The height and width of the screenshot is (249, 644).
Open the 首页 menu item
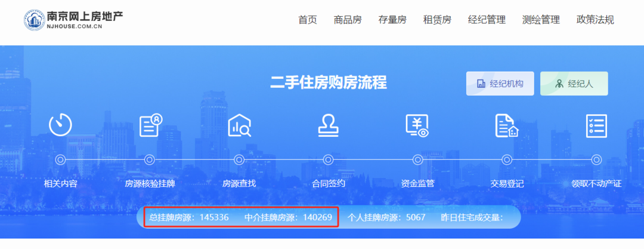pos(308,20)
